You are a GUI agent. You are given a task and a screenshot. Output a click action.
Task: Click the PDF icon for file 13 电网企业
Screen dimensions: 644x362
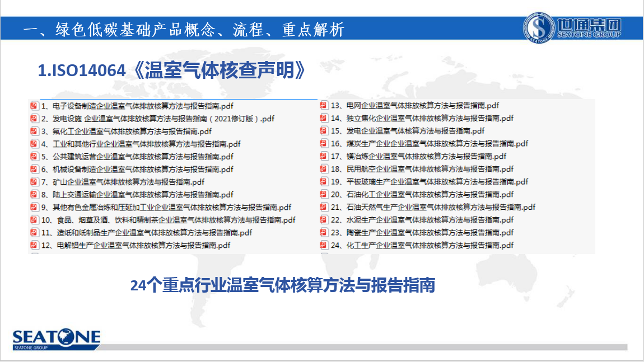pyautogui.click(x=324, y=105)
